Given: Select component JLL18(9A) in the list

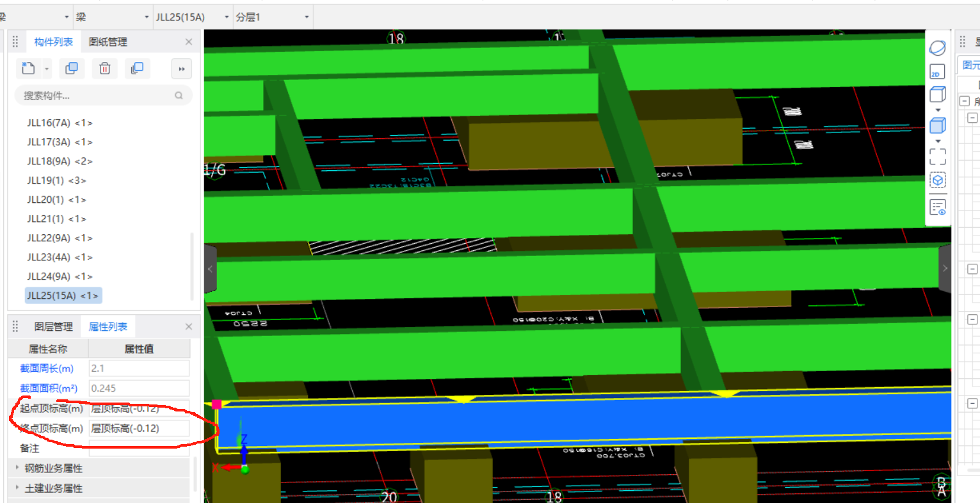Looking at the screenshot, I should pyautogui.click(x=60, y=161).
